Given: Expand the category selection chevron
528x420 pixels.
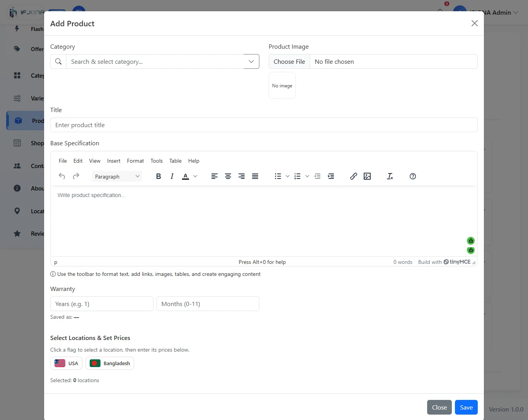Looking at the screenshot, I should (251, 61).
